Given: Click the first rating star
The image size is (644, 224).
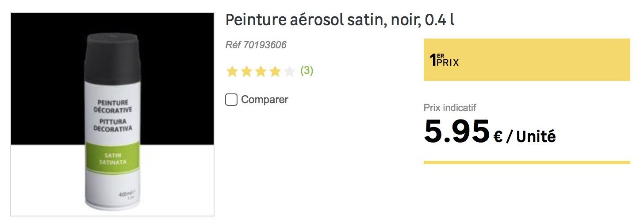Looking at the screenshot, I should pos(232,71).
